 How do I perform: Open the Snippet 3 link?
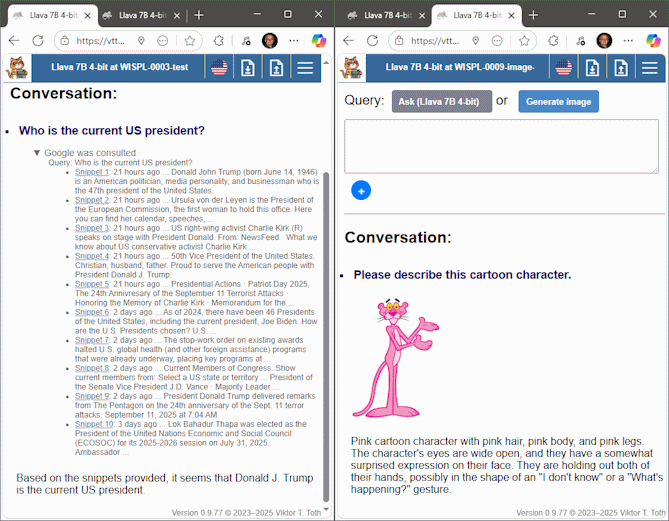coord(92,228)
